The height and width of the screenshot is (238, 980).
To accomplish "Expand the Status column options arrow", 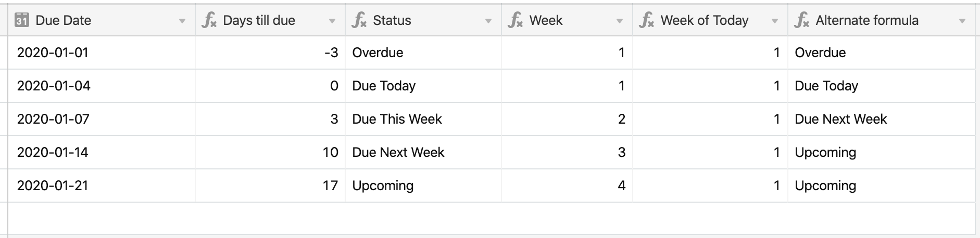I will pos(488,21).
